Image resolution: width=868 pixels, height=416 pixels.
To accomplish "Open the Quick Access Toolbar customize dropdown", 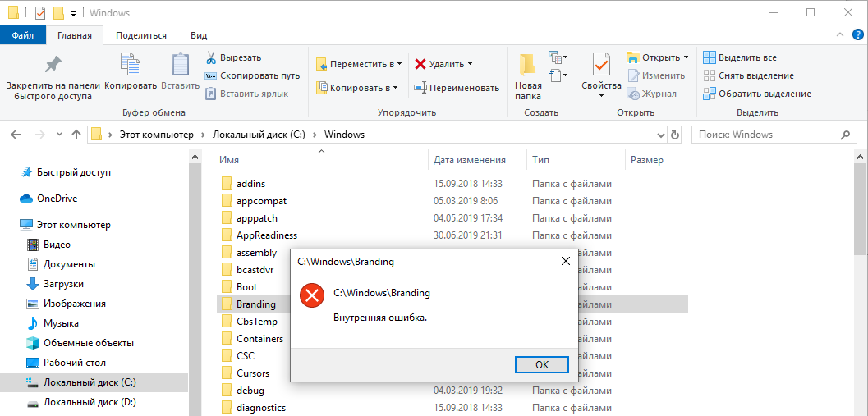I will [73, 13].
